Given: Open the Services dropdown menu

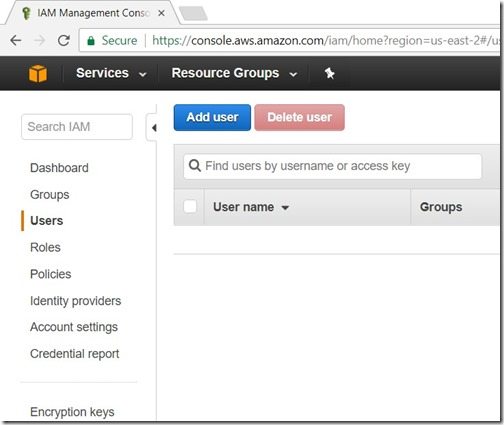Looking at the screenshot, I should tap(111, 73).
